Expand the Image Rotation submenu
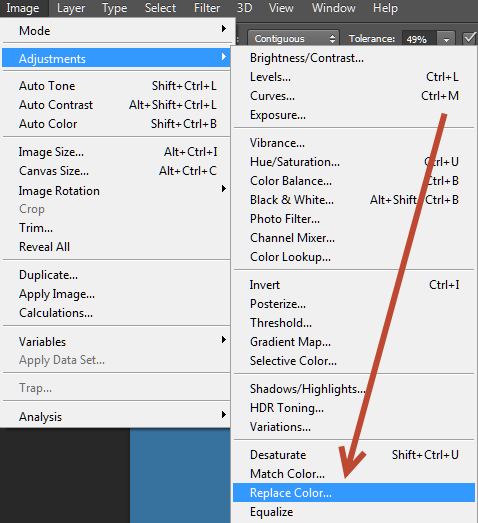The image size is (478, 523). point(224,189)
